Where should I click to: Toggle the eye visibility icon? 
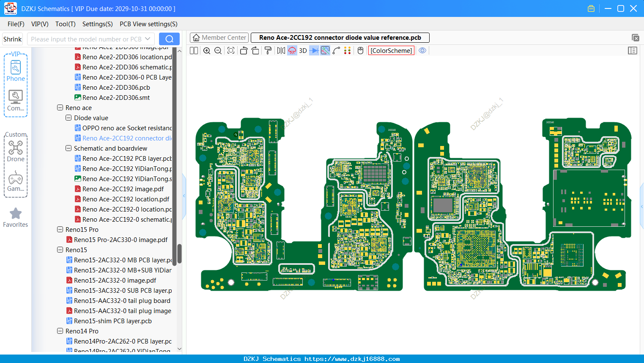click(422, 51)
